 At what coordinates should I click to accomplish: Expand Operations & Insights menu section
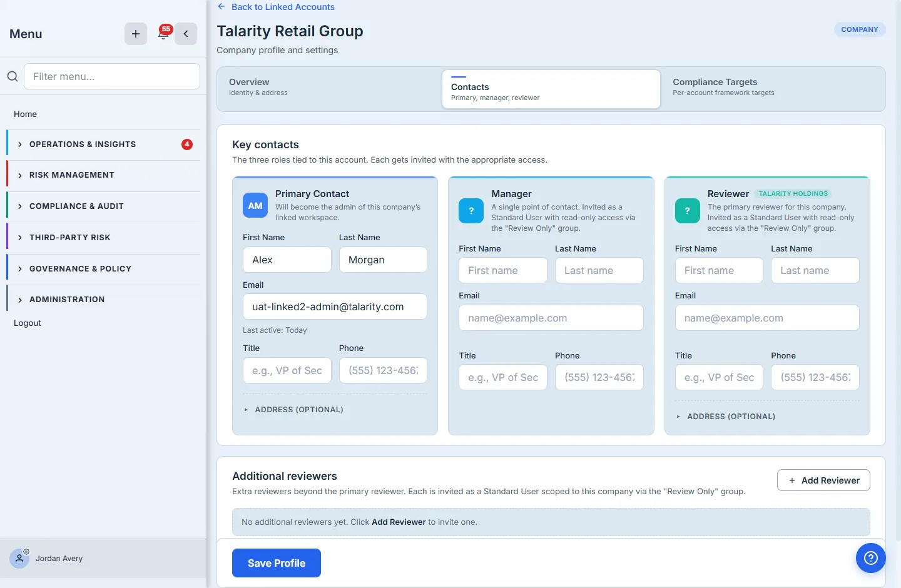click(103, 144)
